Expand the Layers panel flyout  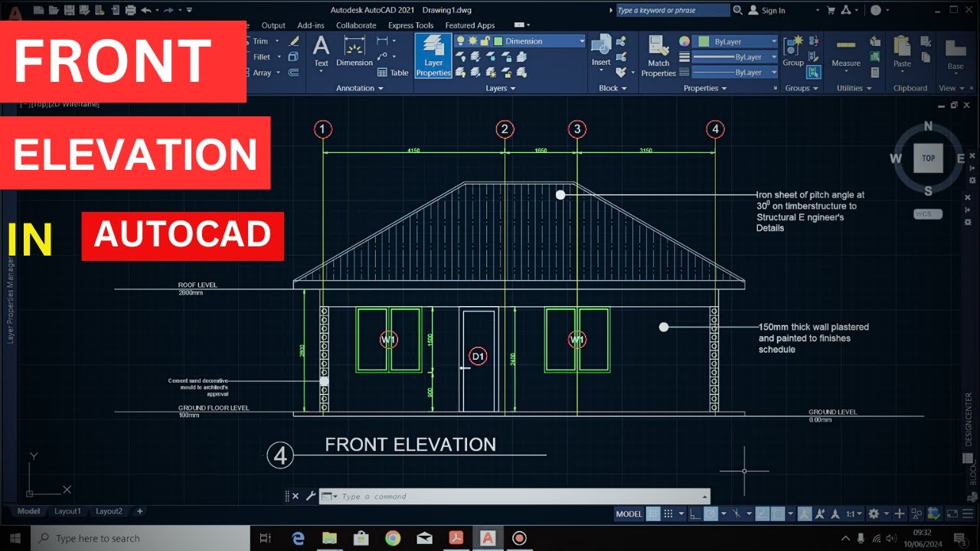[x=501, y=88]
